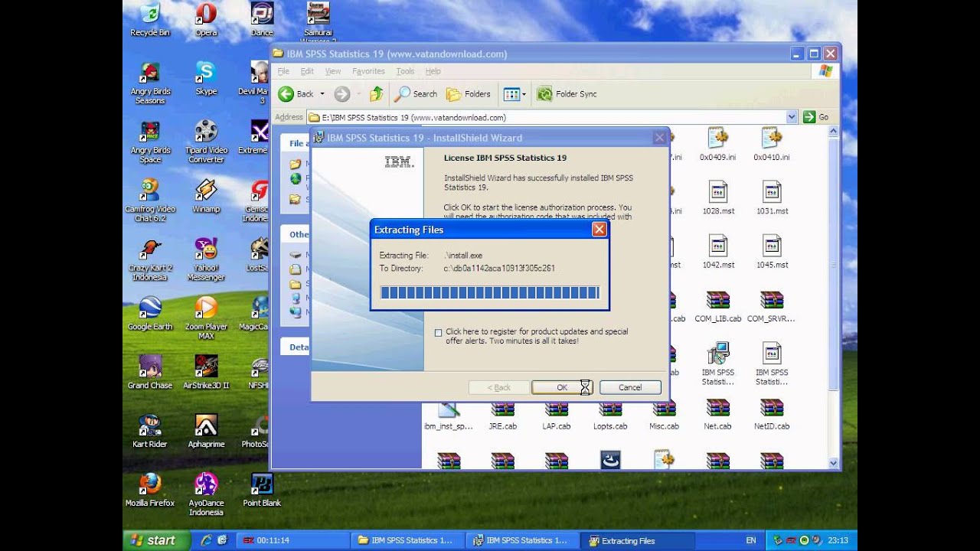
Task: Click the Search toolbar button in Explorer
Action: pos(416,94)
